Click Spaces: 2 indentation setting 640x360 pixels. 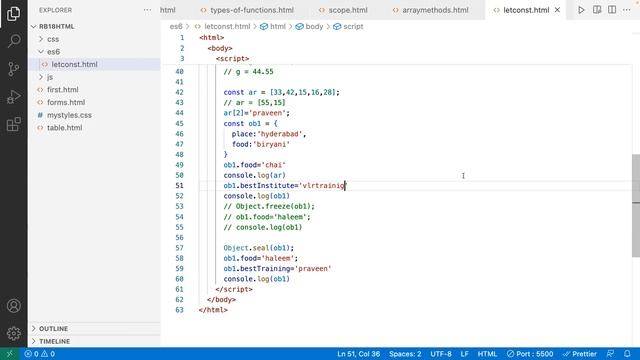click(405, 354)
